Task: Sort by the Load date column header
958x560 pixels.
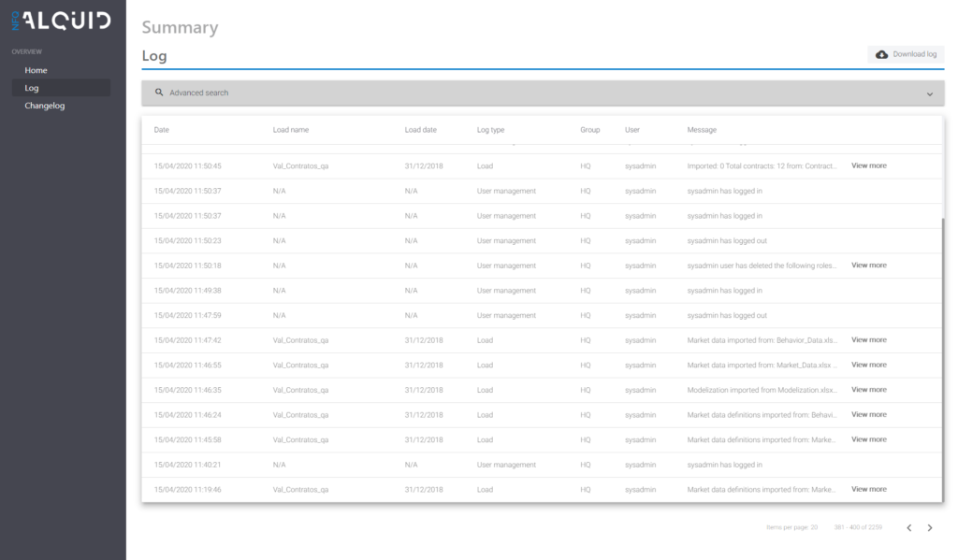Action: 420,130
